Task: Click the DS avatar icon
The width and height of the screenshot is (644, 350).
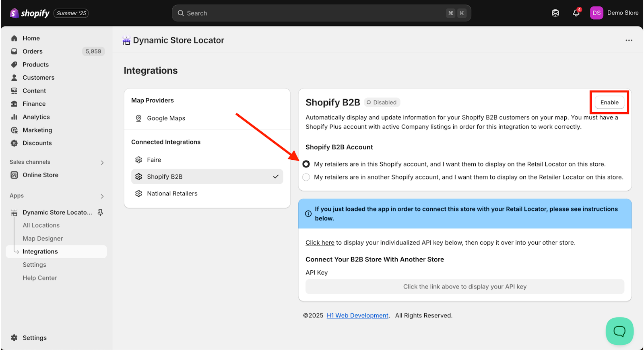Action: coord(597,13)
